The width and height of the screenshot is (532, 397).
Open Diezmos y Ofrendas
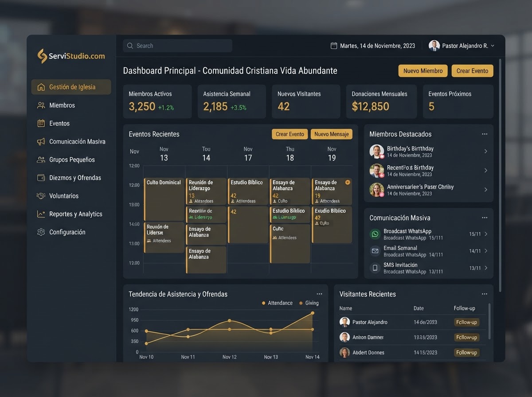point(69,178)
